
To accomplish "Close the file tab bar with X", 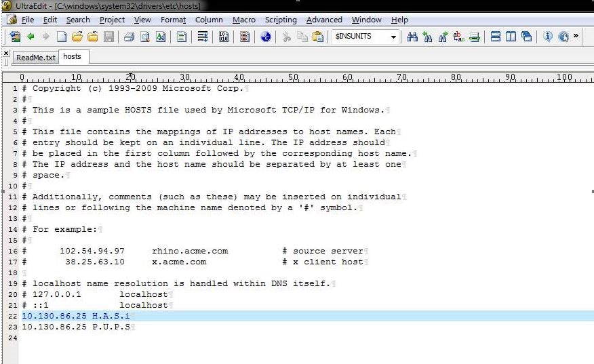I will [x=6, y=53].
